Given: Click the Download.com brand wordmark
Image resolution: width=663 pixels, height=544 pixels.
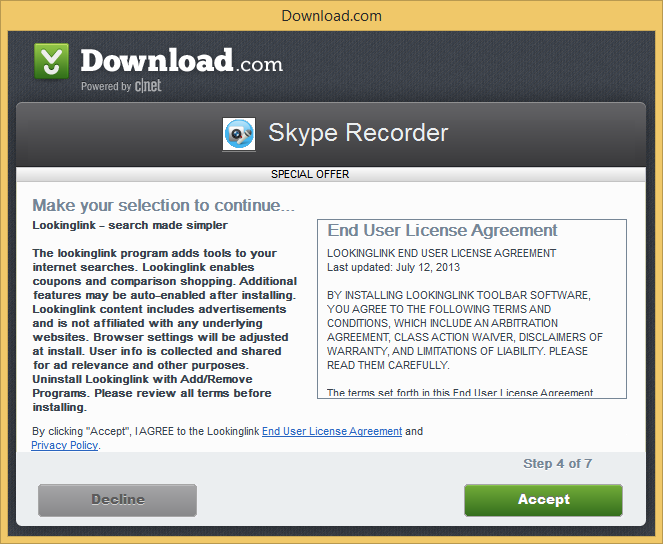Looking at the screenshot, I should click(181, 60).
